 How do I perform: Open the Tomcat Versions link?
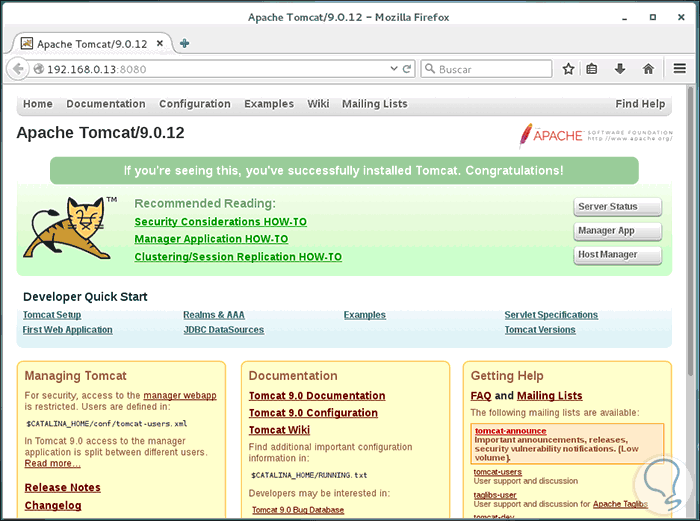540,329
